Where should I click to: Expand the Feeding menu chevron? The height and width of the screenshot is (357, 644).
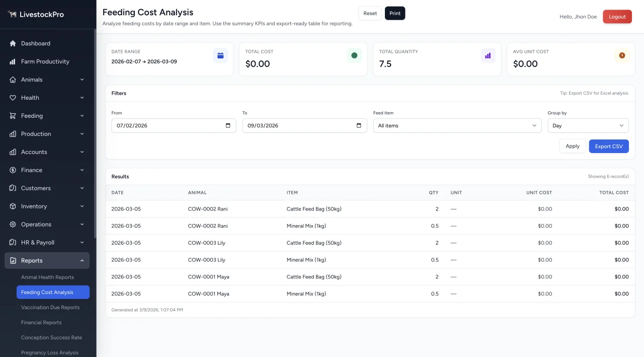click(82, 116)
